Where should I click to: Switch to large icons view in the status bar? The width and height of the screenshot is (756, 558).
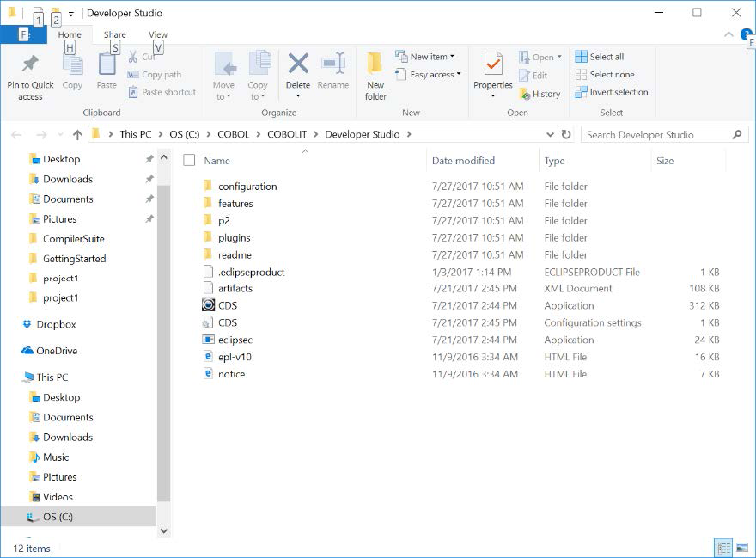coord(741,548)
